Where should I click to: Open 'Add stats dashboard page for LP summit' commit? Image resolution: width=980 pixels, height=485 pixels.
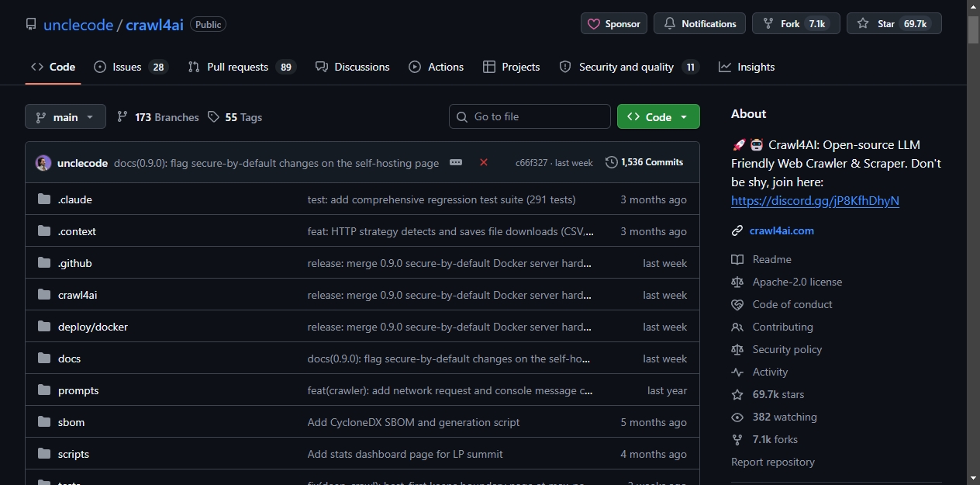coord(405,454)
